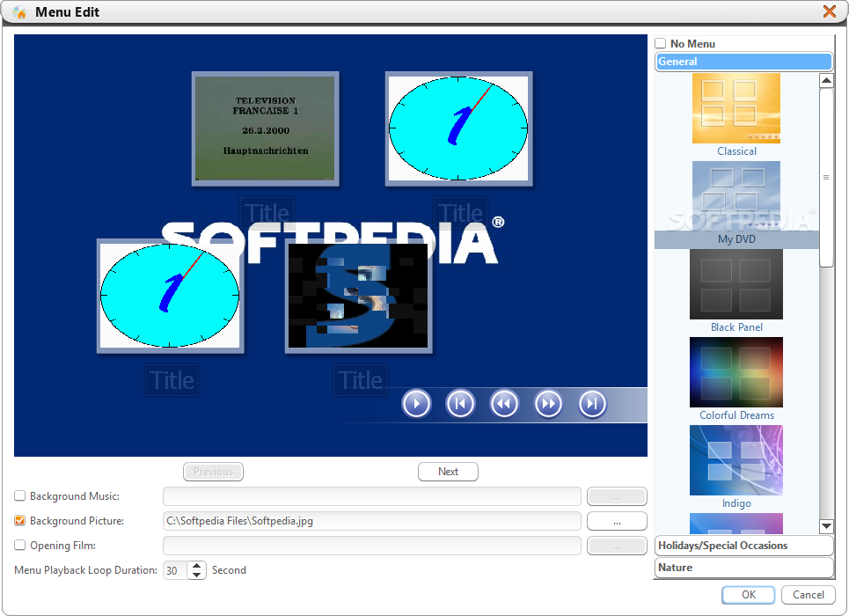849x616 pixels.
Task: Expand the Holidays/Special Occasions category
Action: point(744,546)
